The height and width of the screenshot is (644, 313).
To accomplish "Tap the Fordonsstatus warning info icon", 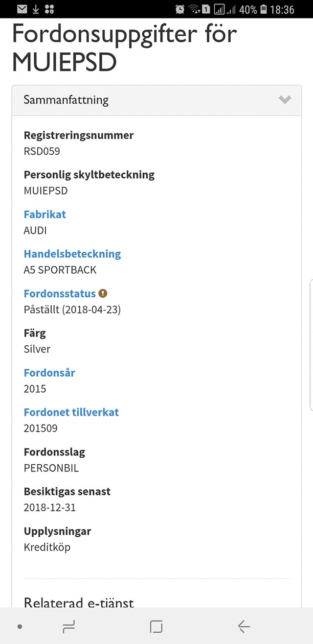I will (103, 293).
